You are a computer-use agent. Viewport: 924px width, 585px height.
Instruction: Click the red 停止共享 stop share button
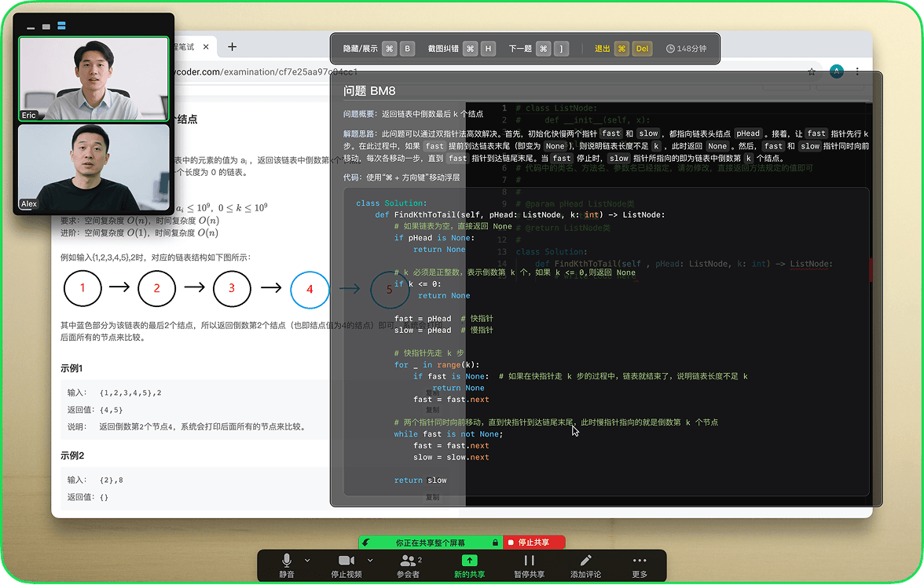[534, 542]
